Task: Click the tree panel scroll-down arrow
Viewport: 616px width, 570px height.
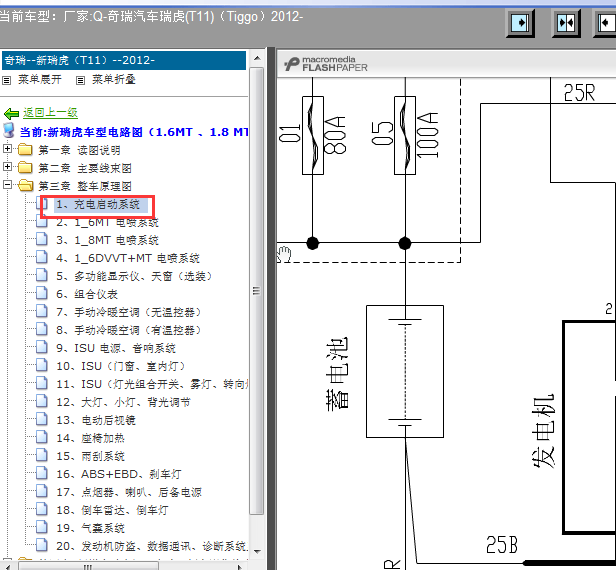Action: coord(257,552)
